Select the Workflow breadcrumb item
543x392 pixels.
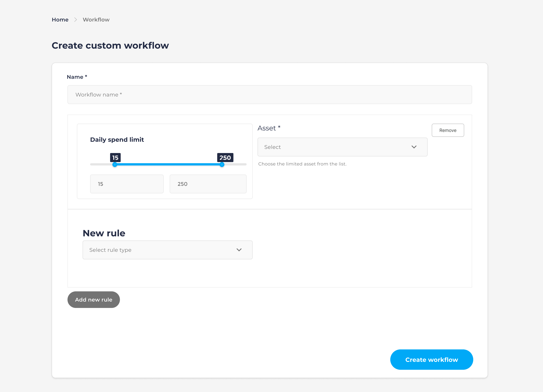96,20
